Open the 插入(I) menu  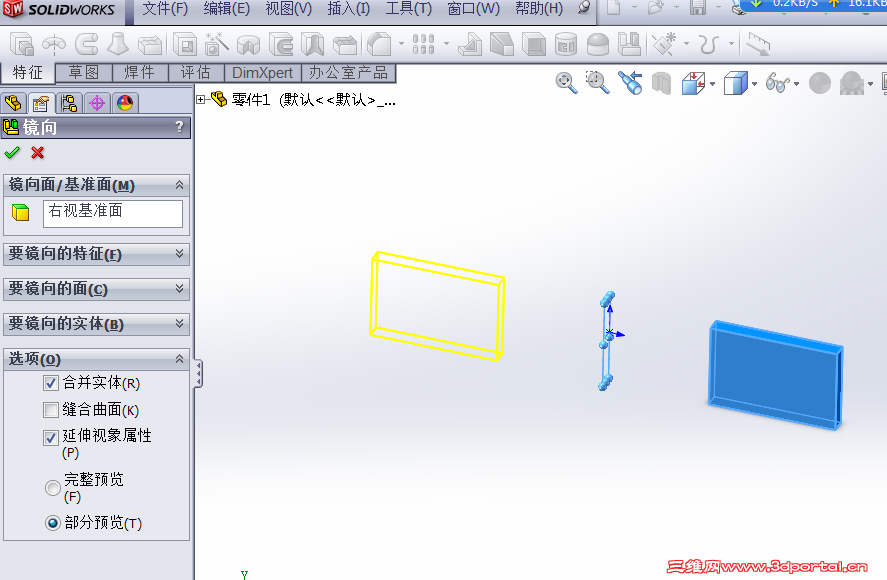[348, 8]
